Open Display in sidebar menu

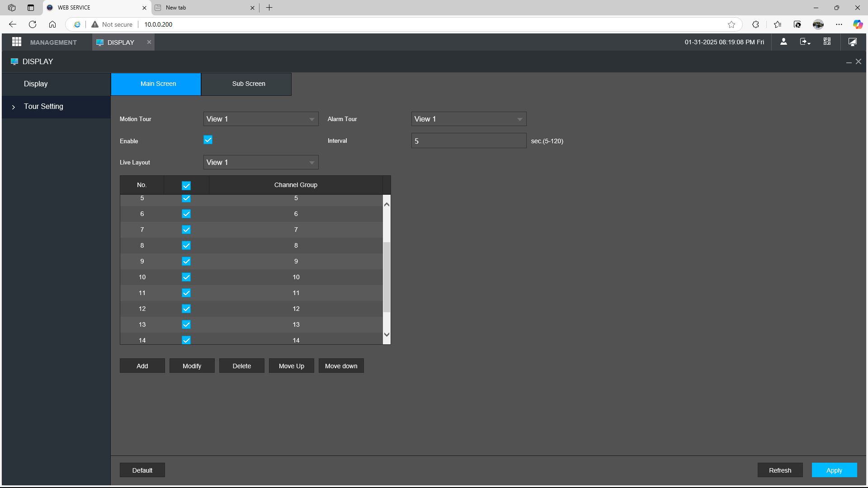point(57,84)
